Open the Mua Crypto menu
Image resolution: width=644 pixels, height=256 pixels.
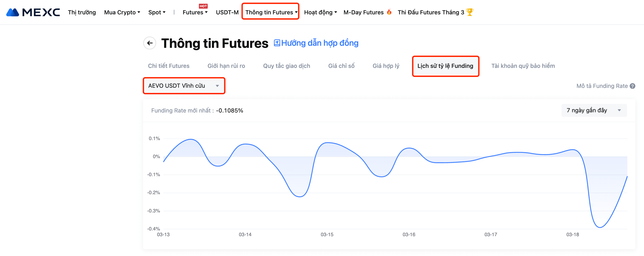coord(122,12)
